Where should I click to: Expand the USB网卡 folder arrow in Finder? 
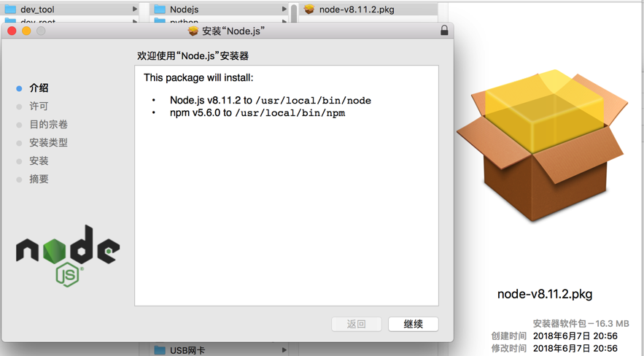point(284,350)
